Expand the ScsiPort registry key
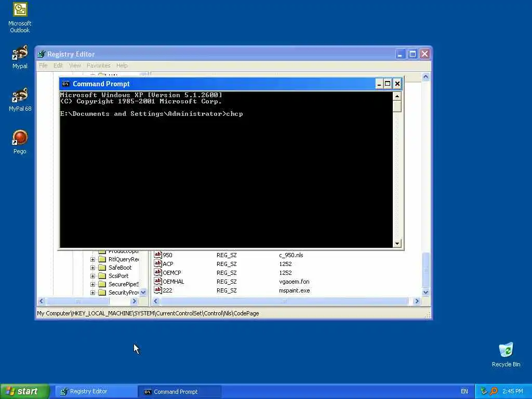 coord(92,276)
